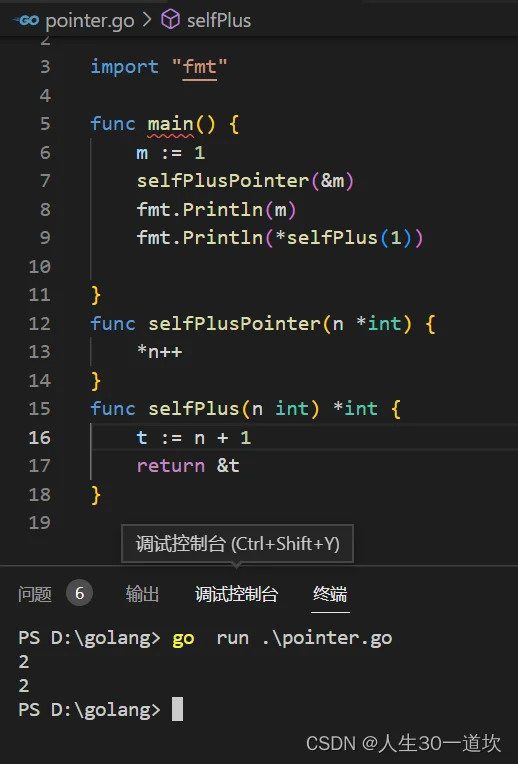This screenshot has height=764, width=518.
Task: Switch to the 问题 panel tab
Action: tap(35, 594)
